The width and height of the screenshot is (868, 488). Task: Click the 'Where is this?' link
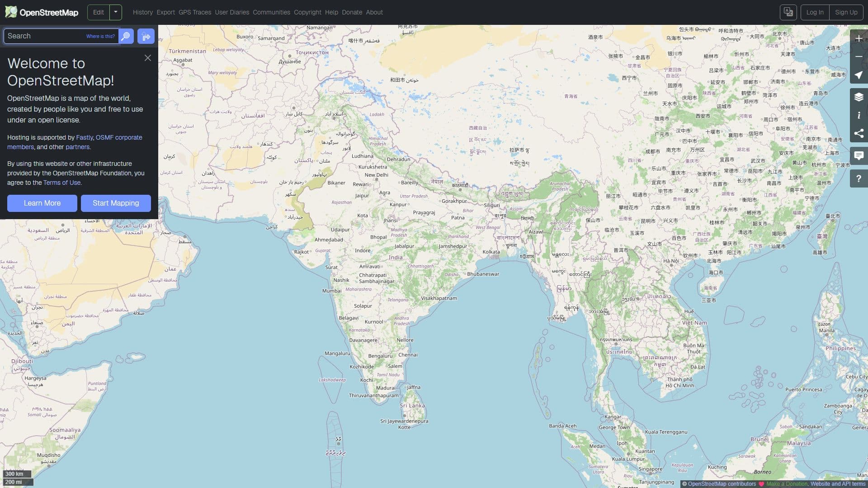pos(100,36)
